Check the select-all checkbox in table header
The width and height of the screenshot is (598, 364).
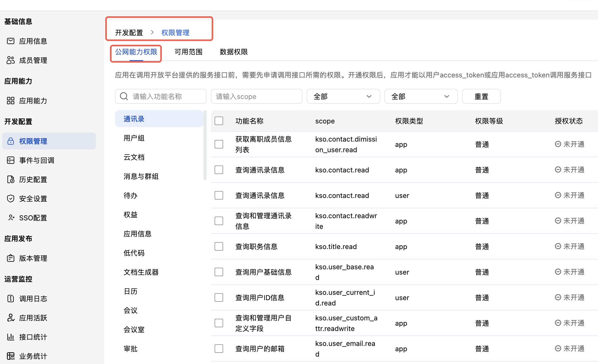click(219, 121)
